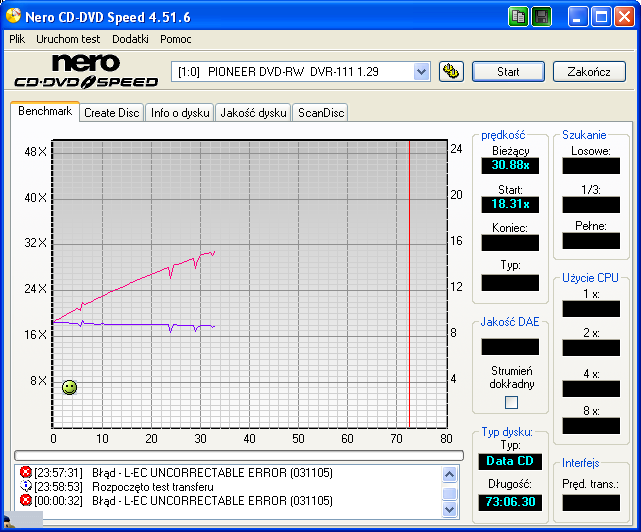Open the Uruchom test menu

click(x=68, y=39)
